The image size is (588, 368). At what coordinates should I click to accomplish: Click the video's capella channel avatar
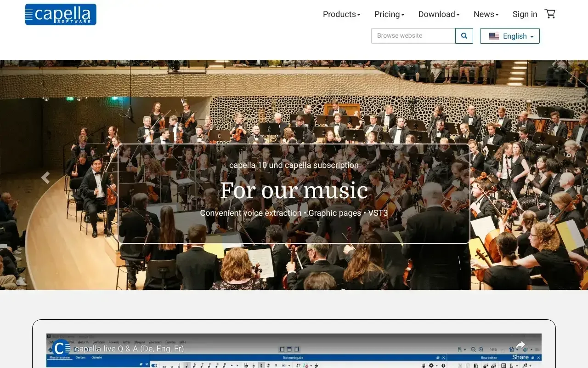pos(61,348)
